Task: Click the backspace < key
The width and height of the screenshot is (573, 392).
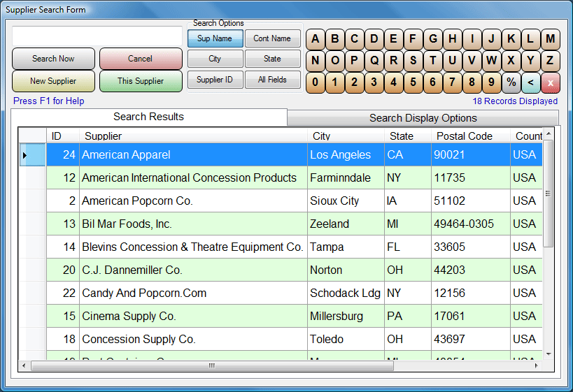Action: pos(530,82)
